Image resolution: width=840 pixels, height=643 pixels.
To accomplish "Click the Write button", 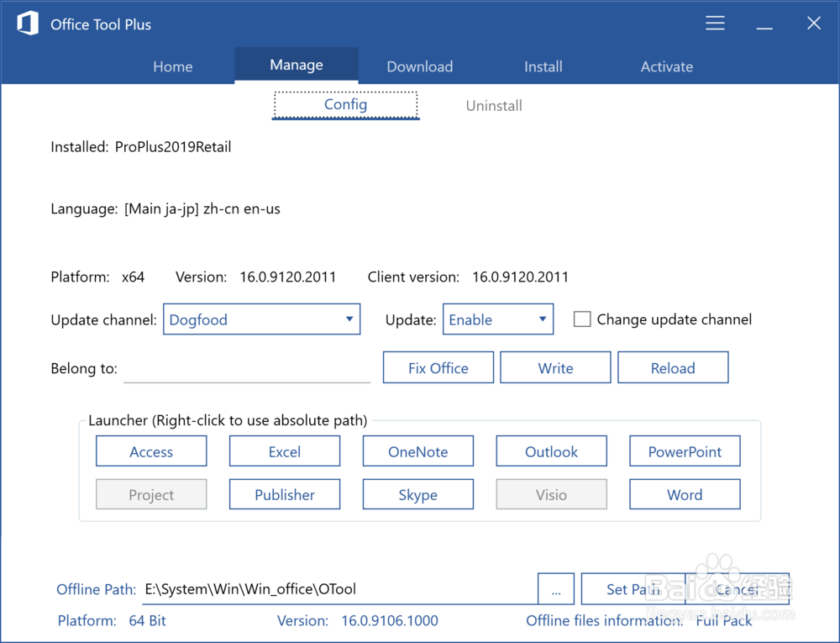I will click(x=555, y=367).
